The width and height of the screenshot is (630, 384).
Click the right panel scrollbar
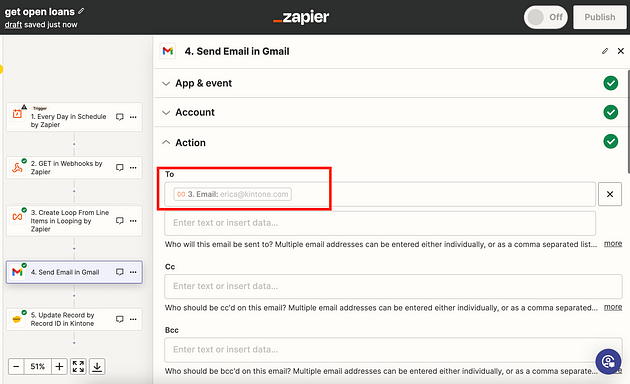click(x=628, y=122)
